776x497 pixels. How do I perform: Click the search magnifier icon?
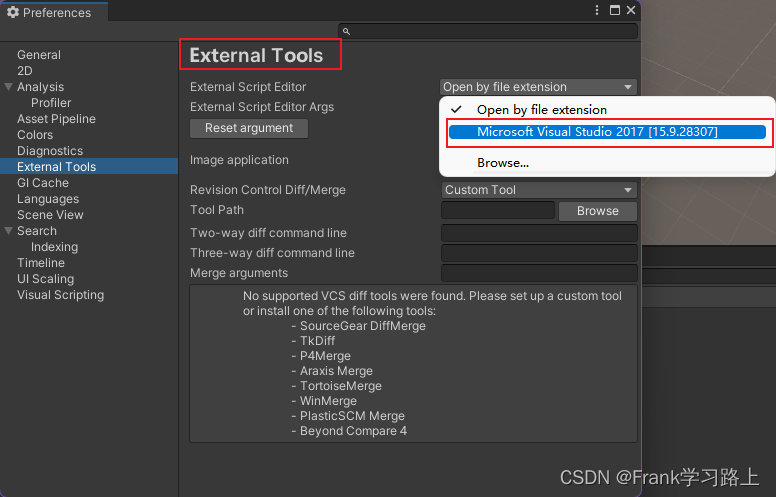[x=346, y=32]
